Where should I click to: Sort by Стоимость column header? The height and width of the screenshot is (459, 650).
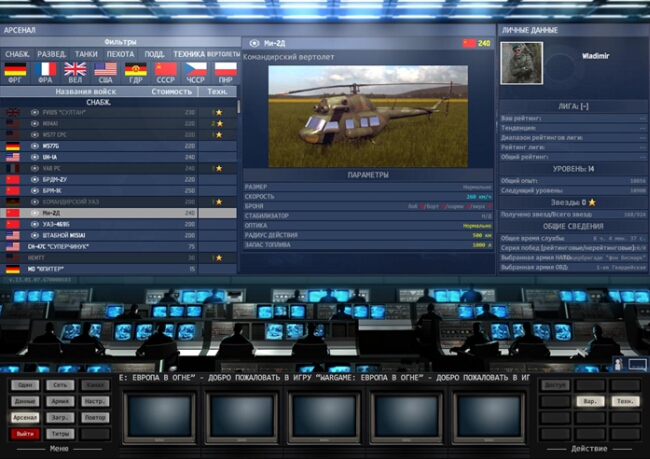click(x=172, y=92)
